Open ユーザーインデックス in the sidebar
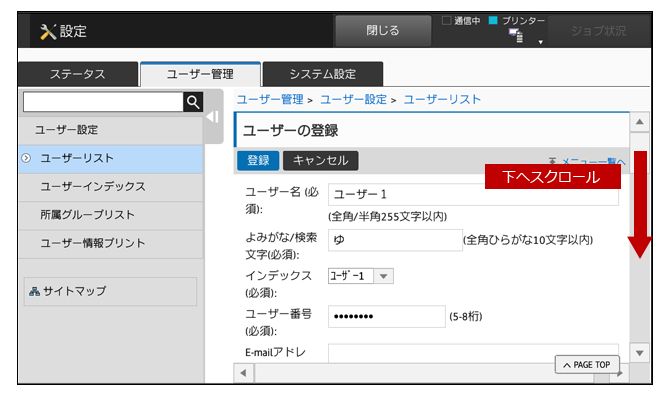 pyautogui.click(x=110, y=187)
